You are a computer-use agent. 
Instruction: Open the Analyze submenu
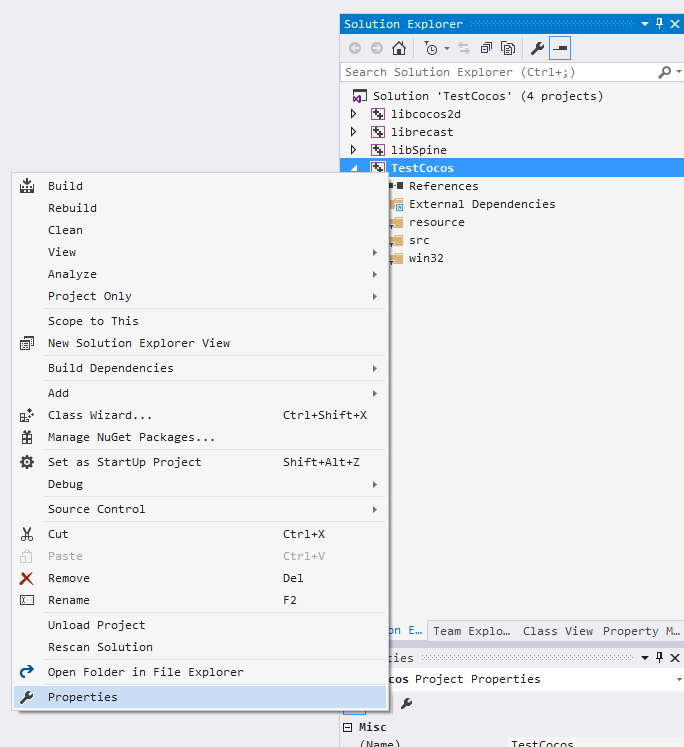(x=200, y=274)
